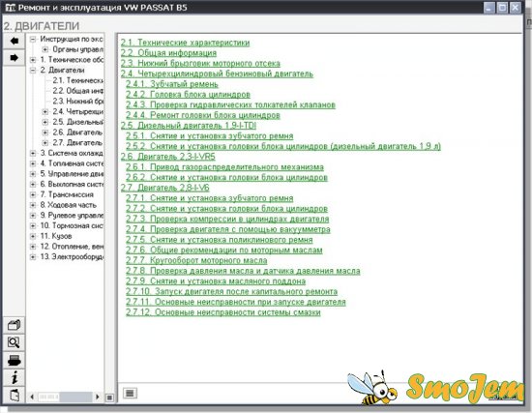Click small square button beside tree scrollbar
Viewport: 532px width, 413px height.
pyautogui.click(x=109, y=398)
